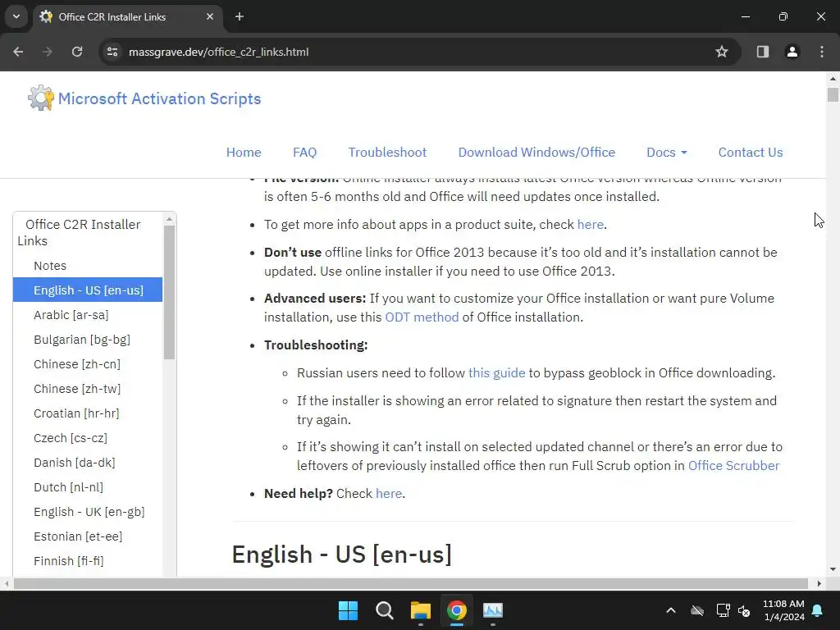Go to Download Windows/Office page

[536, 152]
